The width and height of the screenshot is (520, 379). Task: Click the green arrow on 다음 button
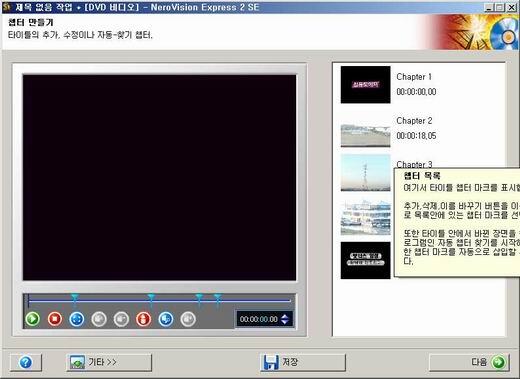(x=499, y=362)
